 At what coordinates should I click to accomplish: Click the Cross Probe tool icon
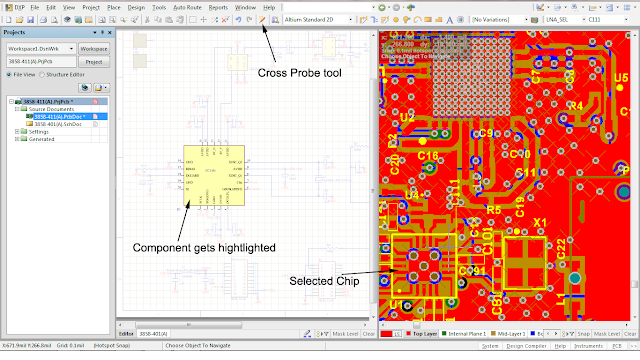262,20
